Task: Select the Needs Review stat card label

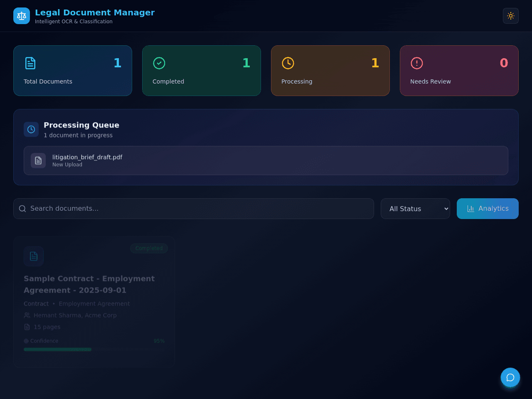Action: (x=431, y=81)
